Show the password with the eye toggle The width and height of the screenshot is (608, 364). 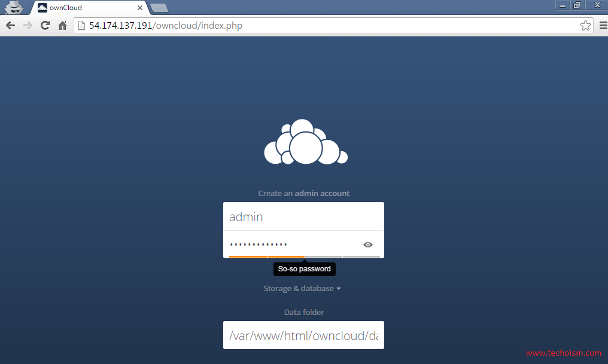point(368,244)
